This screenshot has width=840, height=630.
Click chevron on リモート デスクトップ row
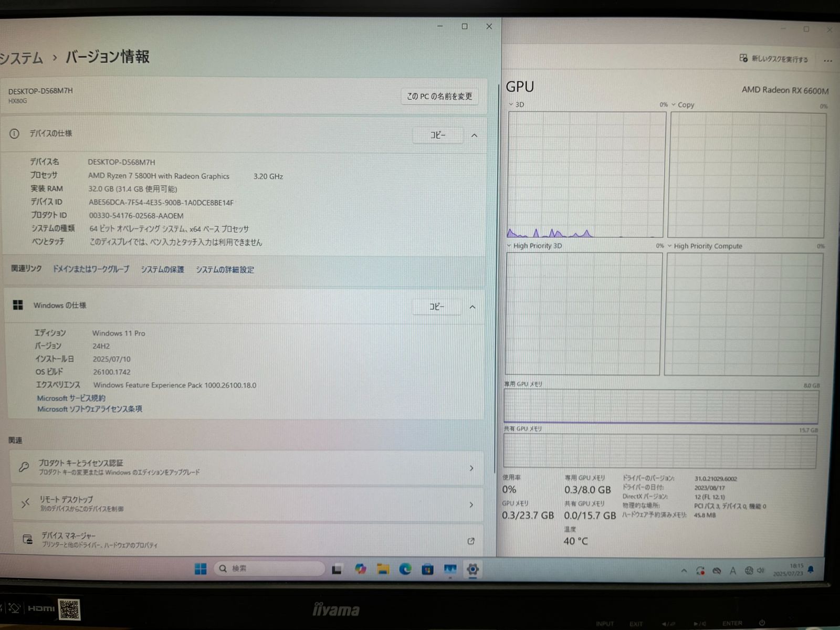471,505
